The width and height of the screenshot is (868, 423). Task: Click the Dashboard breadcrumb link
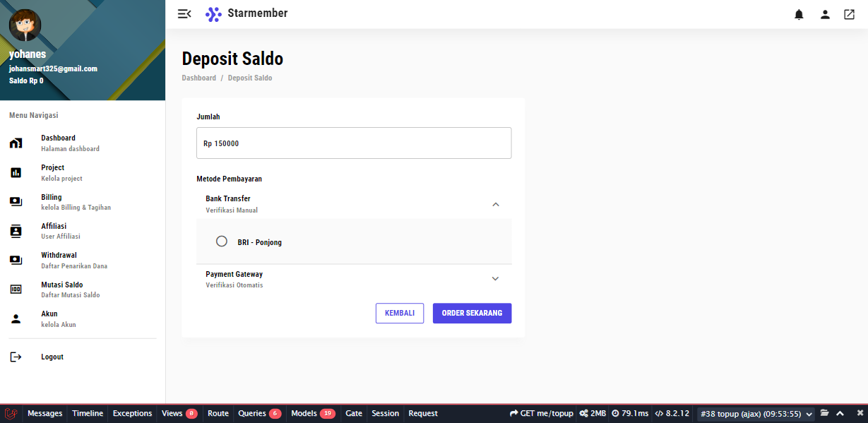pyautogui.click(x=199, y=78)
